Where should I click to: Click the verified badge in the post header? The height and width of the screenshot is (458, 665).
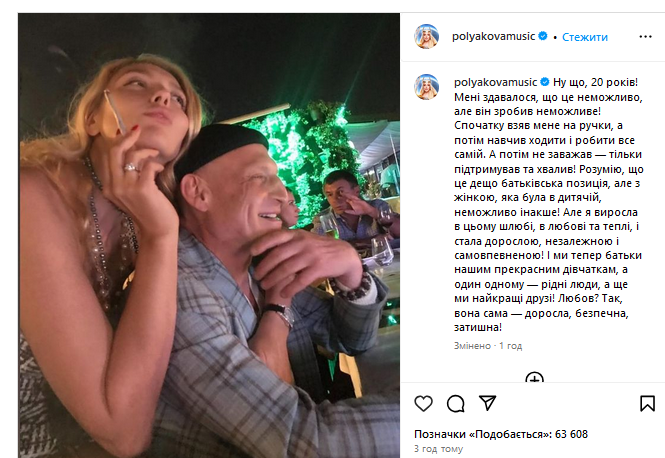click(542, 37)
